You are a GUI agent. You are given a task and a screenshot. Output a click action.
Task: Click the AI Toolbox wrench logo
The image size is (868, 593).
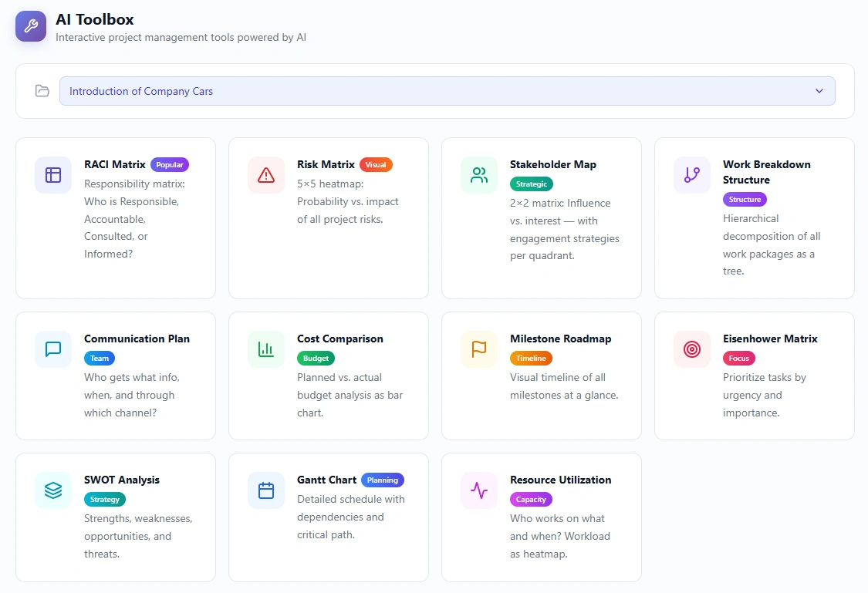pyautogui.click(x=31, y=26)
